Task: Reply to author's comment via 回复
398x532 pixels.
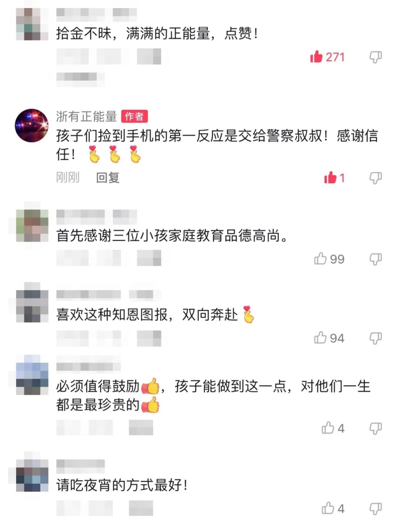Action: (x=108, y=178)
